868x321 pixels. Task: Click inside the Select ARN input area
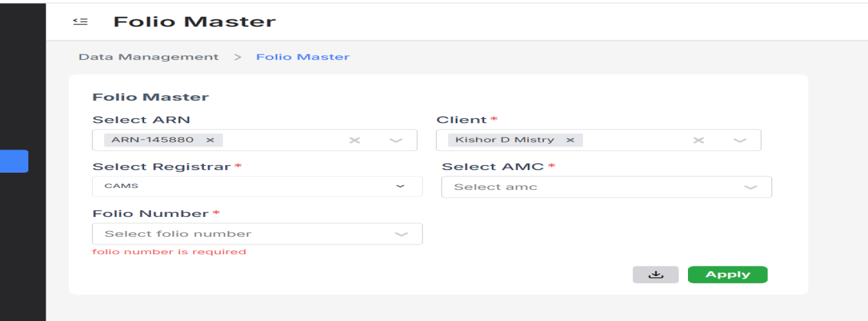pos(283,140)
